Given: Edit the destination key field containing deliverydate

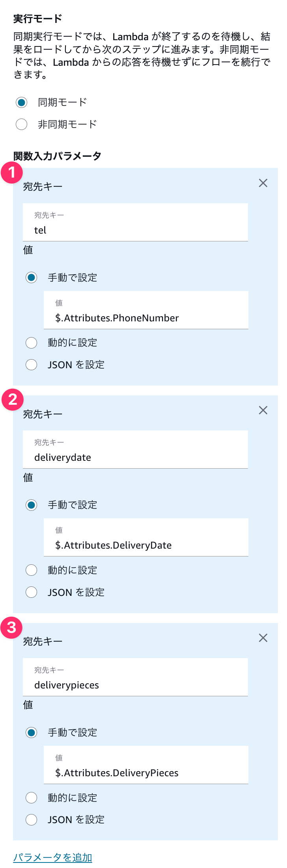Looking at the screenshot, I should coord(135,449).
